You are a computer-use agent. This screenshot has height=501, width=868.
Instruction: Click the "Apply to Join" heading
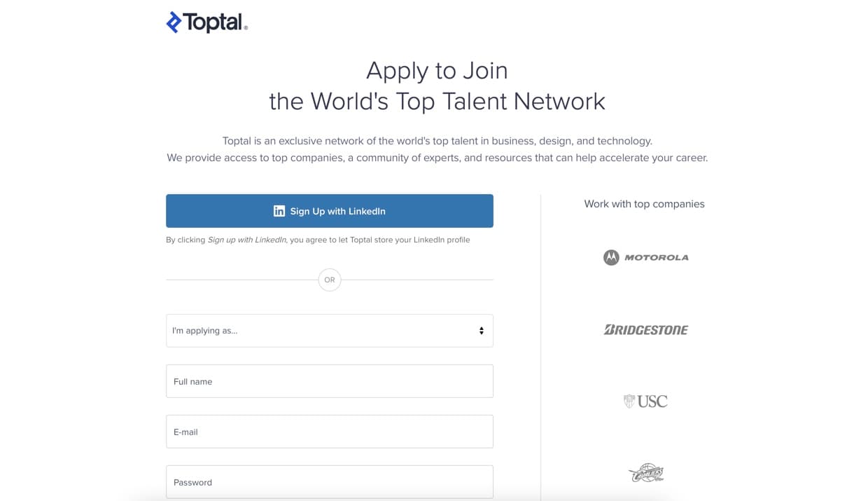coord(436,70)
